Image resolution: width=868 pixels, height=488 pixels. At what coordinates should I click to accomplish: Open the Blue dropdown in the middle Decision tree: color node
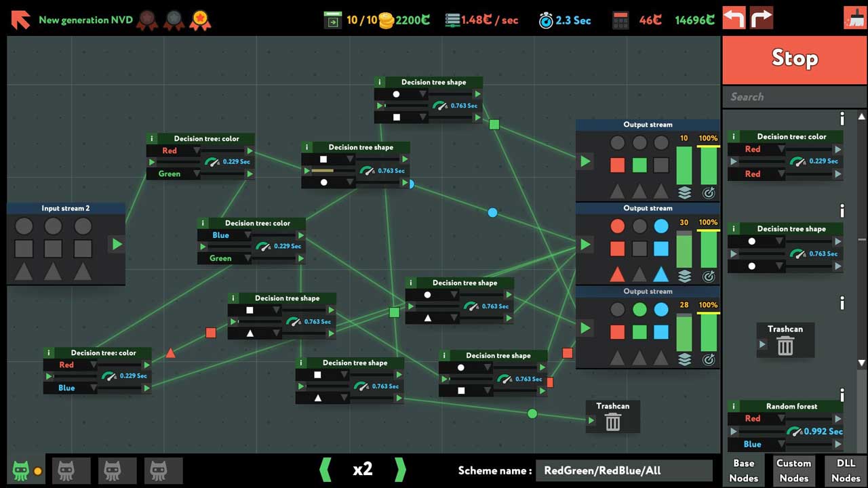click(224, 235)
